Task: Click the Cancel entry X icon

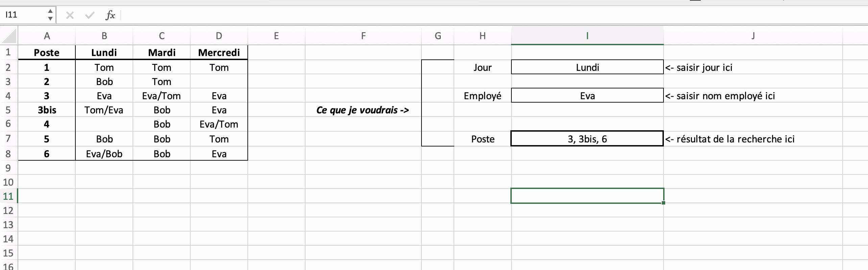Action: [x=70, y=15]
